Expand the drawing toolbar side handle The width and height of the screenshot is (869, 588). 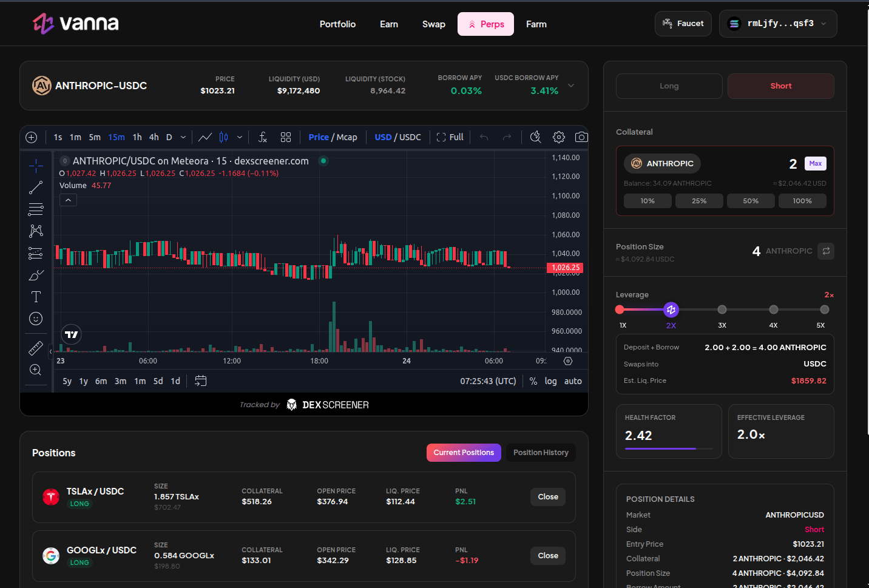tap(50, 351)
